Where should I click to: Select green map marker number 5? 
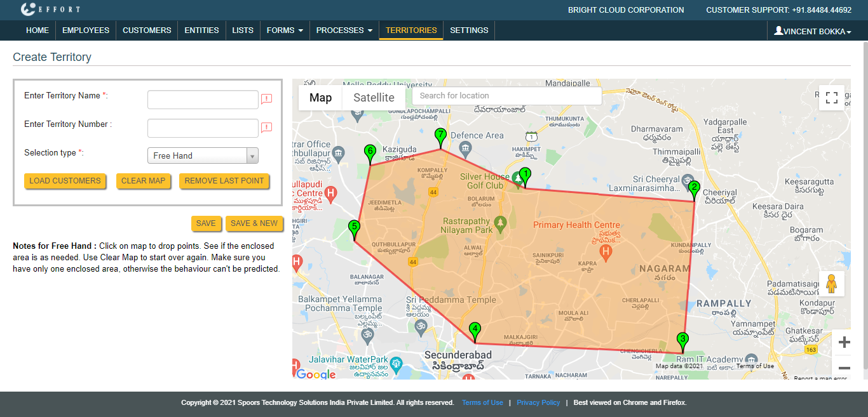[x=354, y=227]
